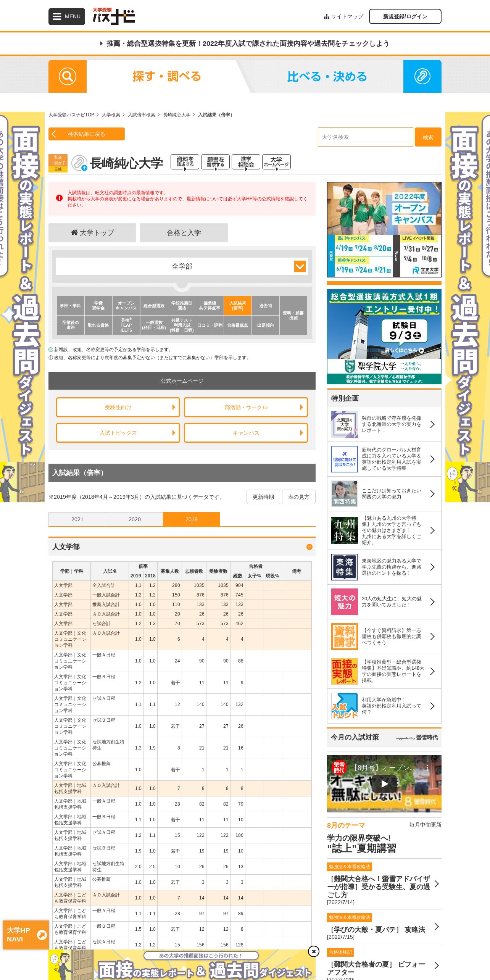Open オープンキャンパス navigation item
This screenshot has height=980, width=490.
click(x=126, y=306)
